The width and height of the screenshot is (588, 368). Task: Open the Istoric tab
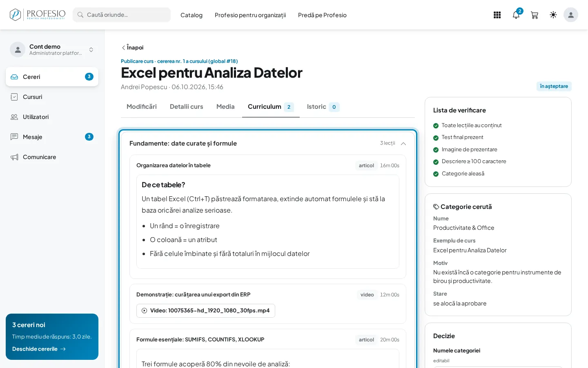(323, 107)
